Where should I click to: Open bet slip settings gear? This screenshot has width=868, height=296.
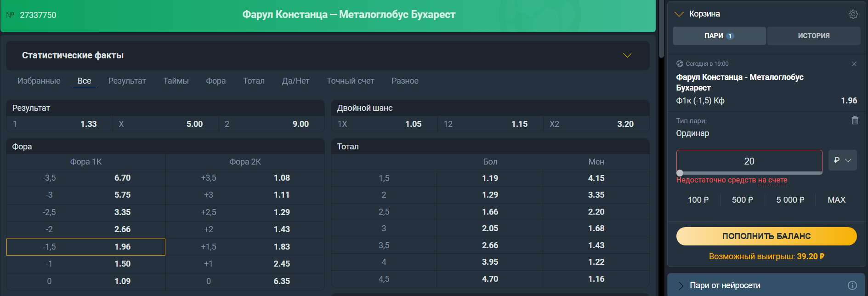point(853,14)
